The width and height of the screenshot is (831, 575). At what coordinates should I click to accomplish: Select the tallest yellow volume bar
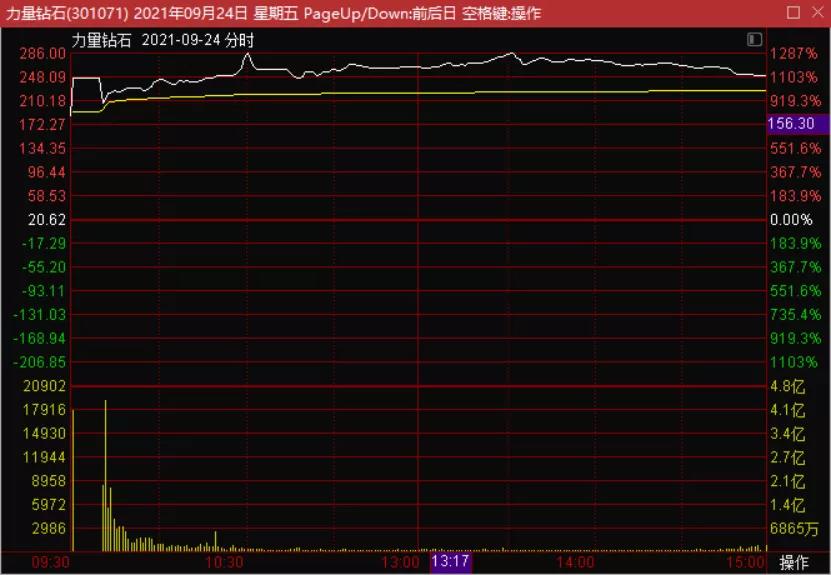[x=105, y=475]
